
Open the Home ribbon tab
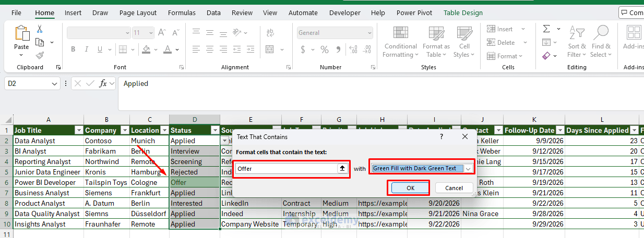pyautogui.click(x=44, y=12)
